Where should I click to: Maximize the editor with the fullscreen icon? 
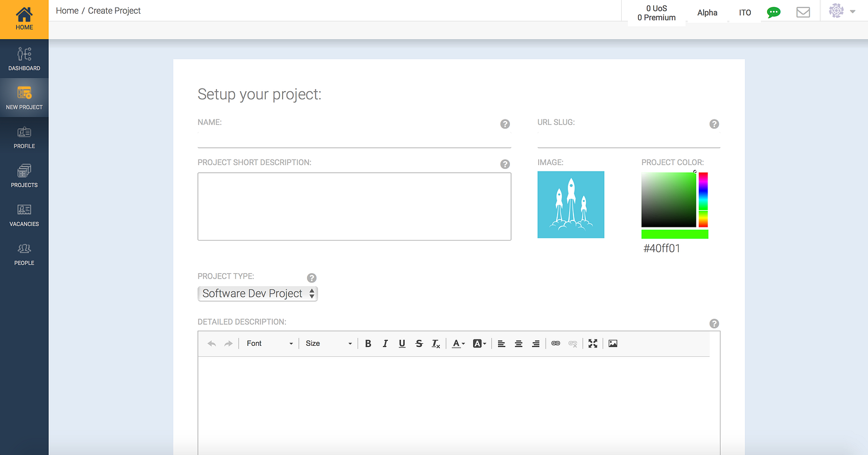(593, 344)
